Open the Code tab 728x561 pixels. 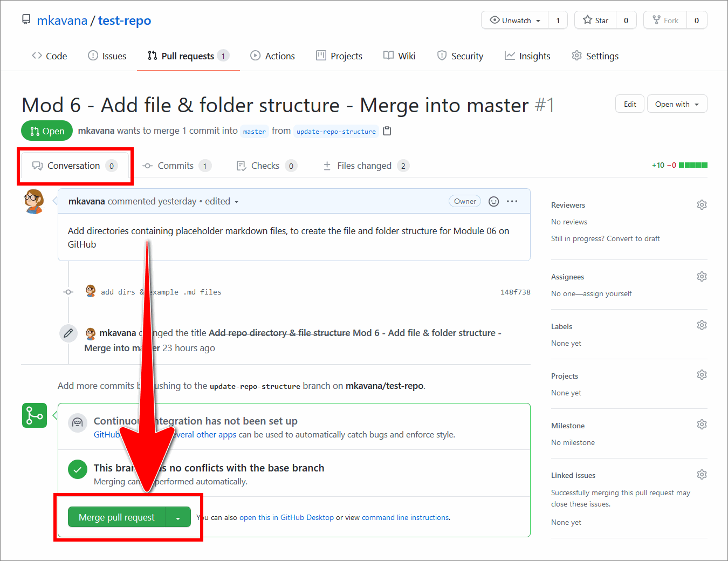click(49, 56)
